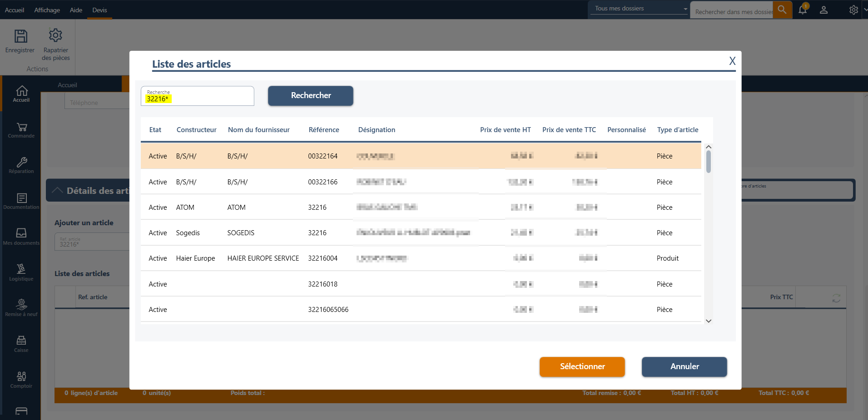Click the Annuler button
Screen dimensions: 868x420
click(x=684, y=366)
